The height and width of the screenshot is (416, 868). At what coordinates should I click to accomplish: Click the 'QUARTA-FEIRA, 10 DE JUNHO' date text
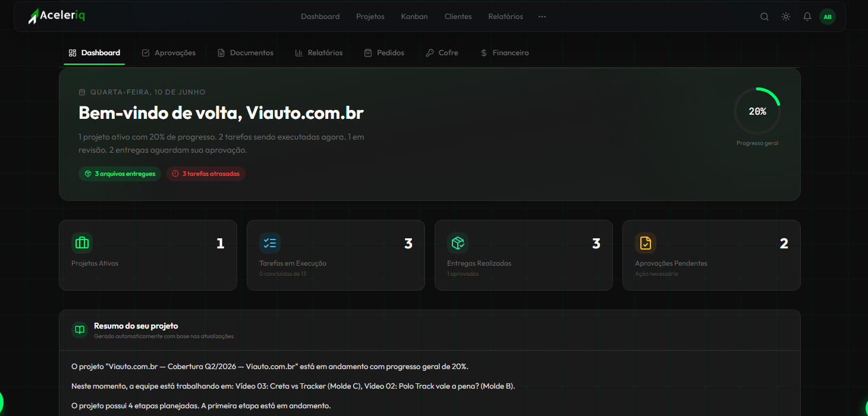click(148, 92)
